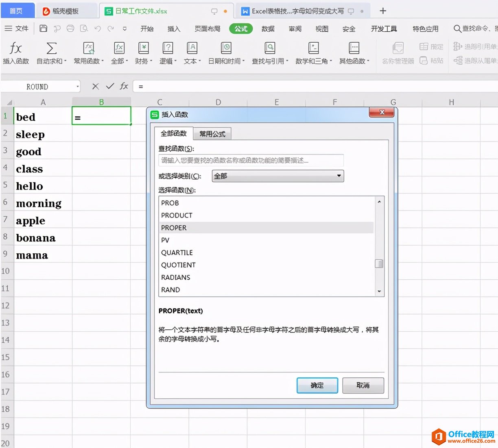498x448 pixels.
Task: Open the Financial functions (财务) icon
Action: pos(143,48)
